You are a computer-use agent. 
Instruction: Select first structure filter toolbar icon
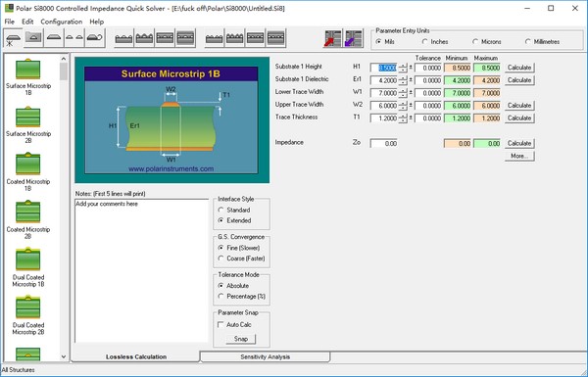[x=14, y=38]
